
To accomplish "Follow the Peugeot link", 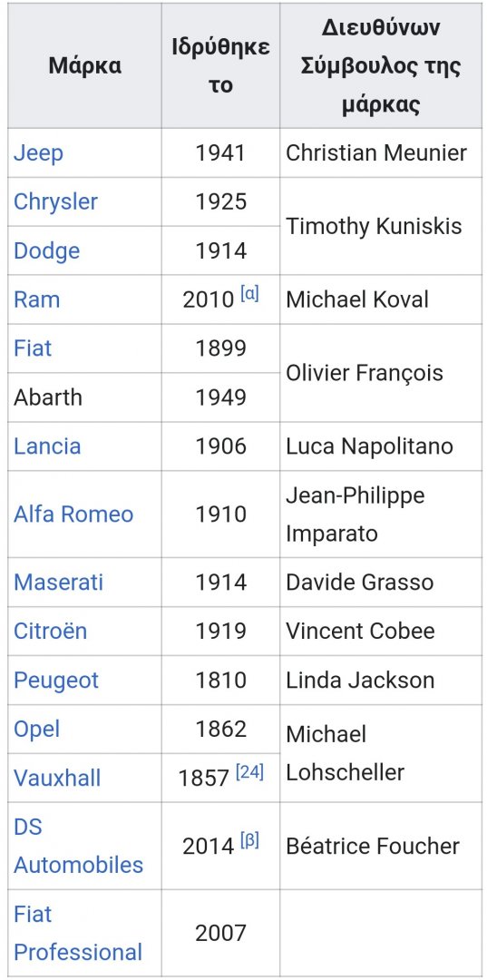I will tap(56, 681).
